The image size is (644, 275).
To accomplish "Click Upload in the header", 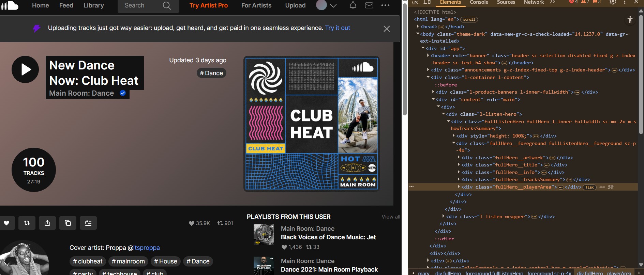I will [x=295, y=5].
